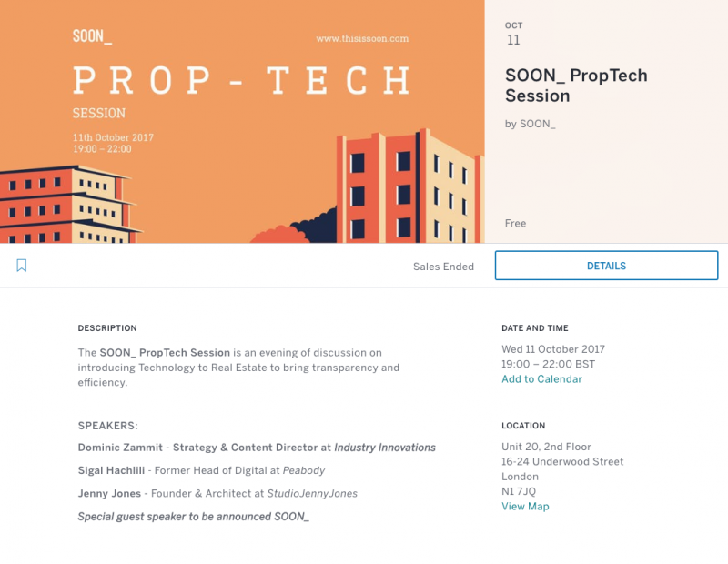
Task: Click the DETAILS button
Action: (x=606, y=266)
